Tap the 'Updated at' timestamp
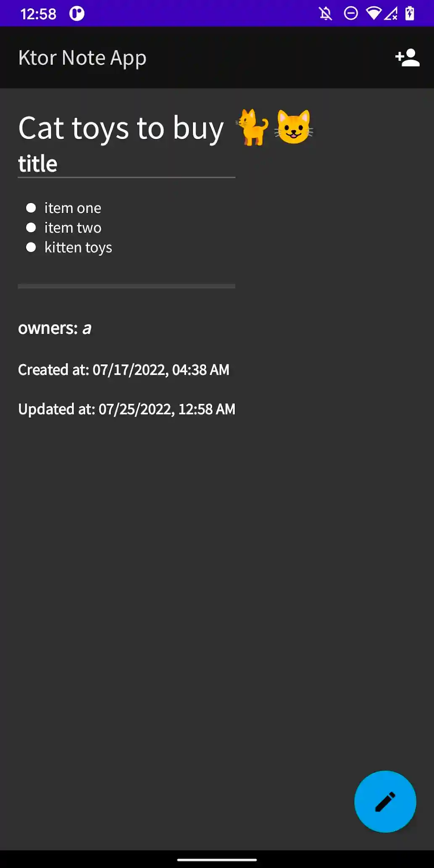434x868 pixels. [x=126, y=409]
